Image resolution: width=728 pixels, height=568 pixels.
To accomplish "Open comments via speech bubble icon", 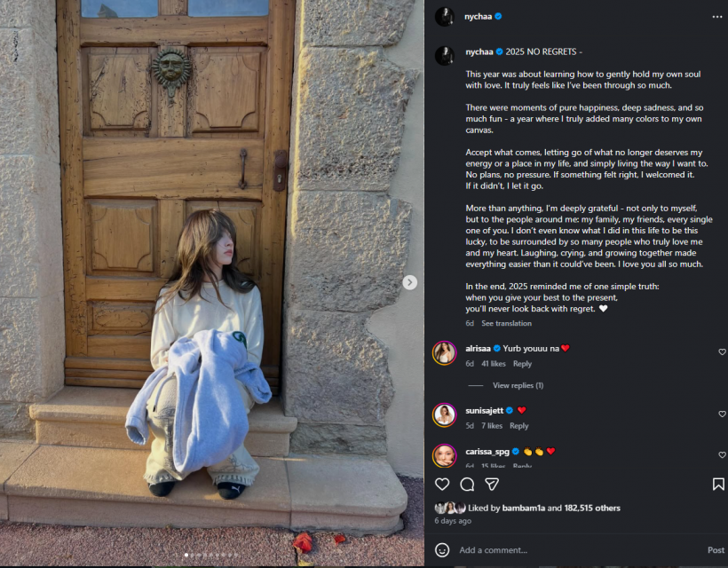I will pyautogui.click(x=467, y=485).
